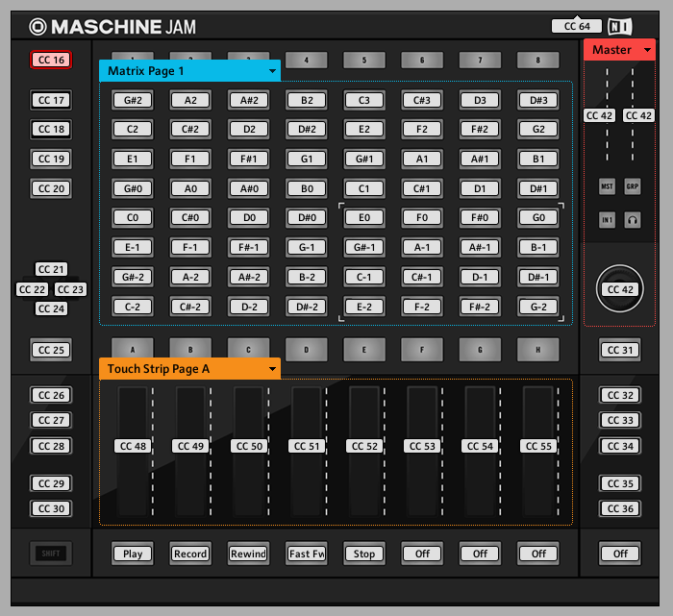The image size is (673, 616).
Task: Select group button F
Action: coord(422,350)
